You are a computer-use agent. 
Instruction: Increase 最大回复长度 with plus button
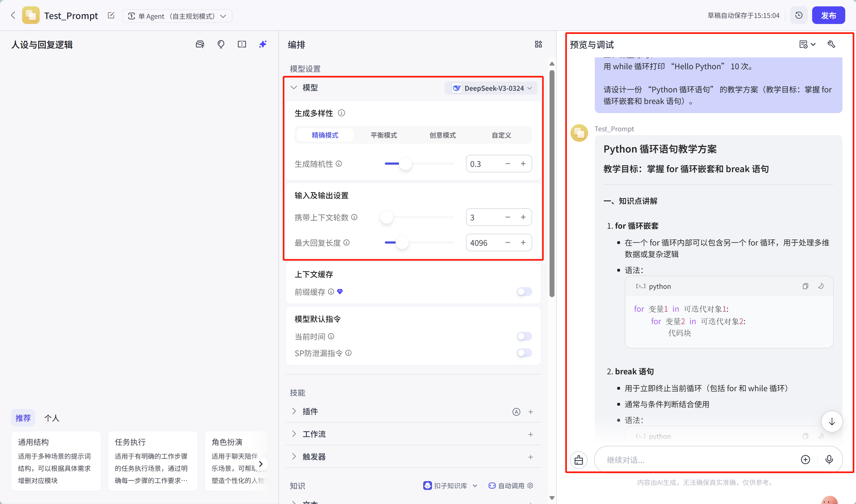(x=523, y=242)
